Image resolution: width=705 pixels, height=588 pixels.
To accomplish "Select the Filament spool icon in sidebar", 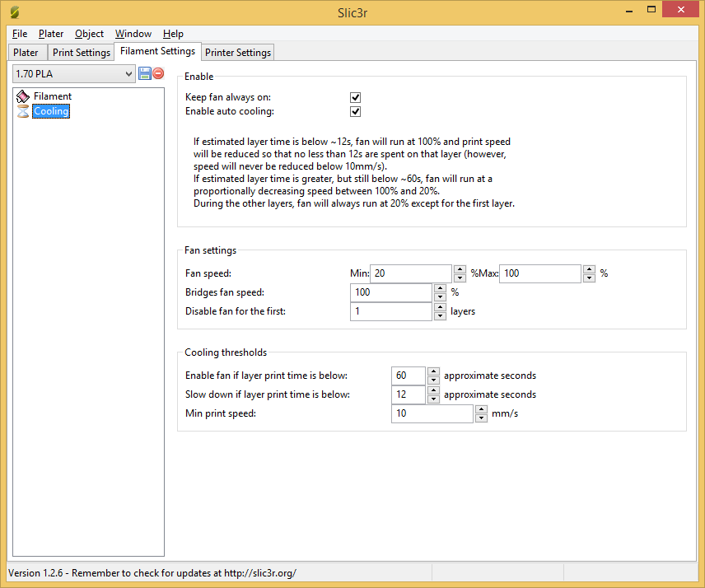I will pos(23,96).
